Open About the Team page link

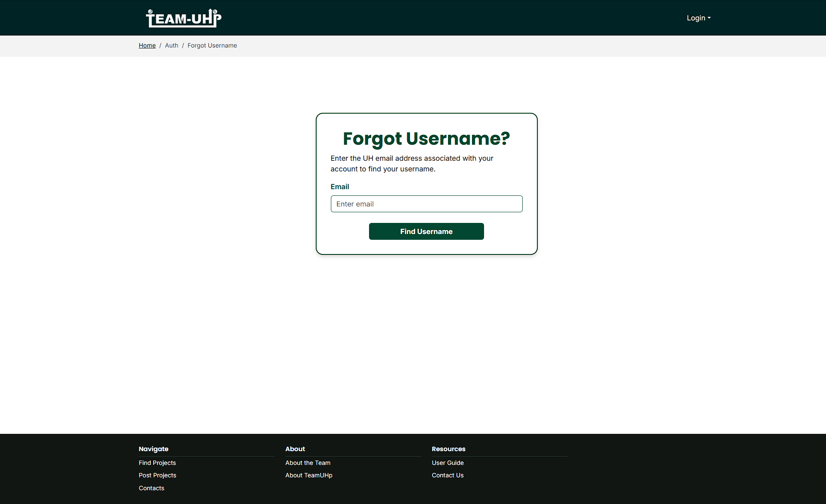[308, 463]
